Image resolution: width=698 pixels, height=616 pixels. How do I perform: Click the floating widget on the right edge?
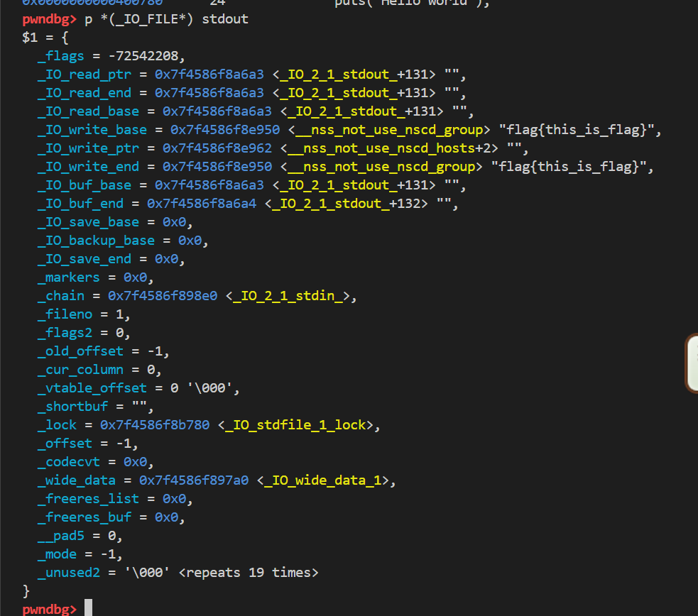point(692,363)
